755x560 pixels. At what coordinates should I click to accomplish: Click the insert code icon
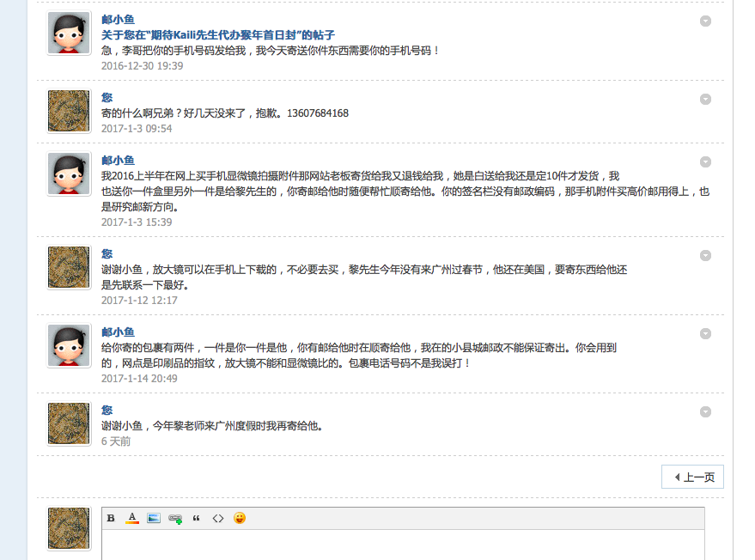click(x=218, y=518)
